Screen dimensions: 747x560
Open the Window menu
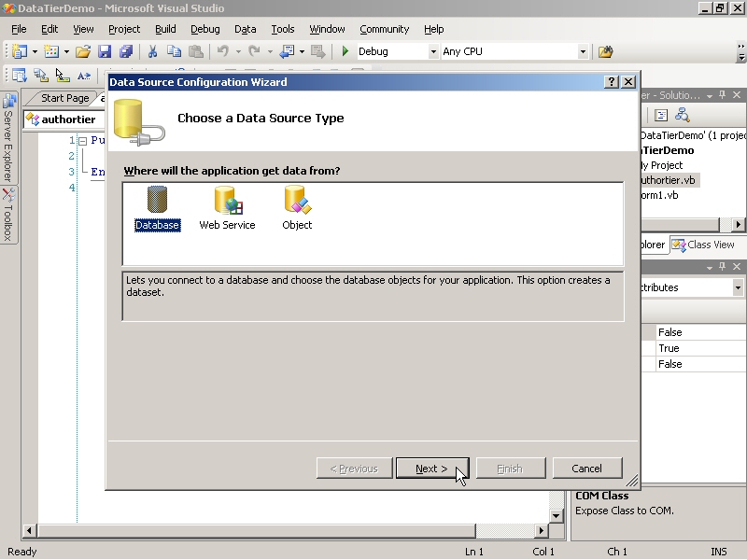327,29
